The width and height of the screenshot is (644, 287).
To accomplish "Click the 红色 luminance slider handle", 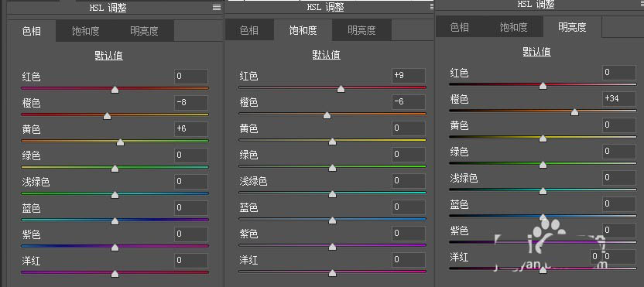I will (543, 86).
